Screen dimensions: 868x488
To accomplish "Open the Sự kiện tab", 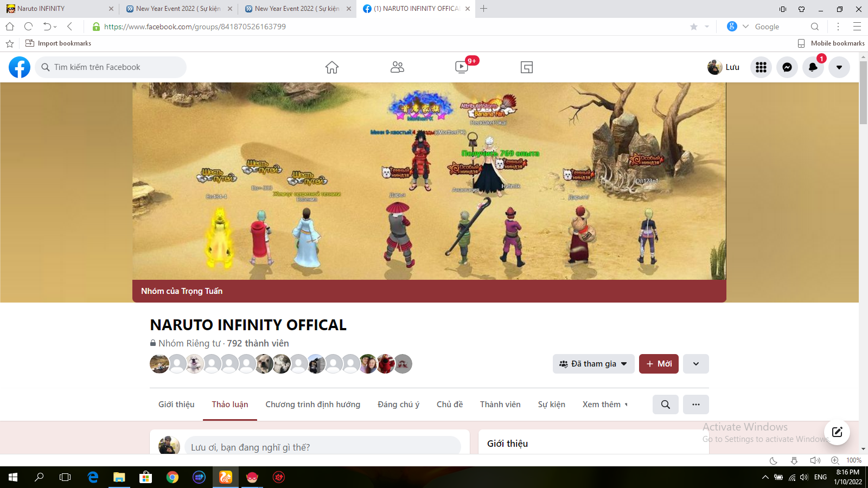I will [x=552, y=404].
